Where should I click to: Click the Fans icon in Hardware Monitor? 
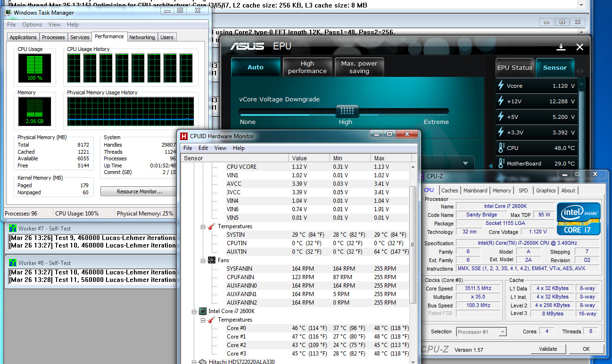coord(212,260)
